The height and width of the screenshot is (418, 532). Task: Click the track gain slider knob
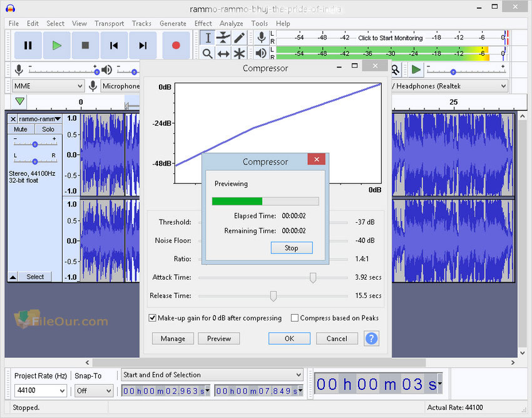point(35,145)
